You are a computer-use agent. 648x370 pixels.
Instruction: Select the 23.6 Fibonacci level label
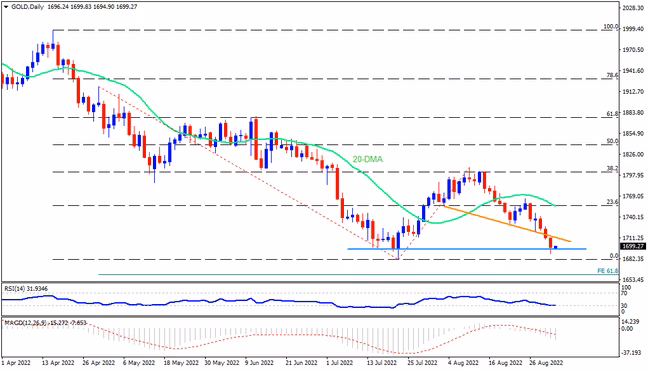612,202
